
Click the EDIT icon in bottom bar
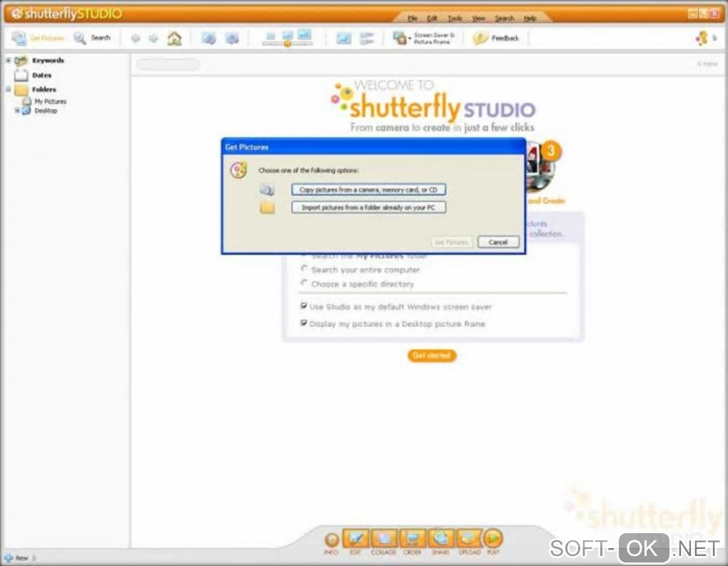click(355, 538)
